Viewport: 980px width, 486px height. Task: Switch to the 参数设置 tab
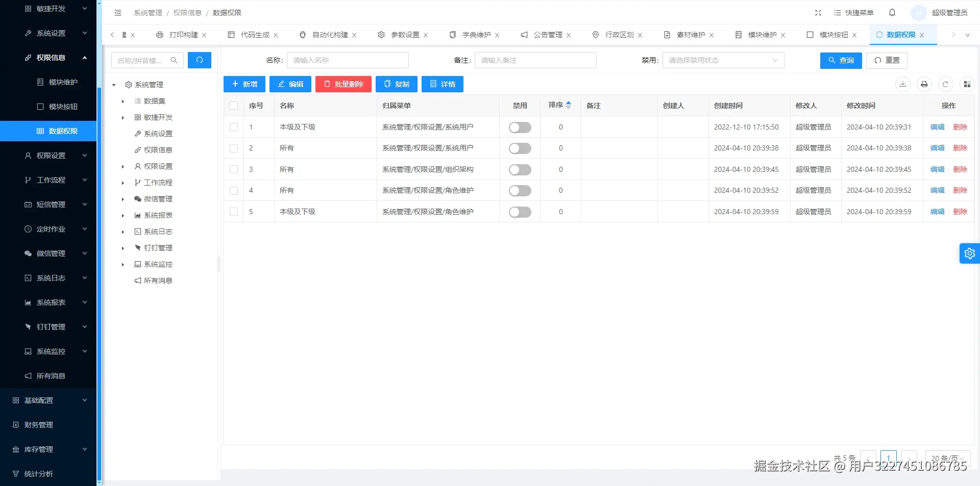click(405, 35)
